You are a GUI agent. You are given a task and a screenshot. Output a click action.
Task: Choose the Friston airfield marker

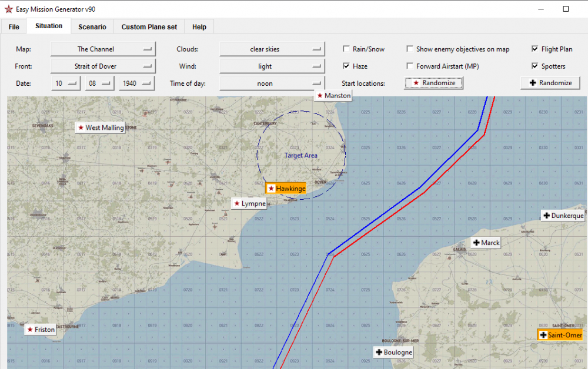tap(41, 330)
